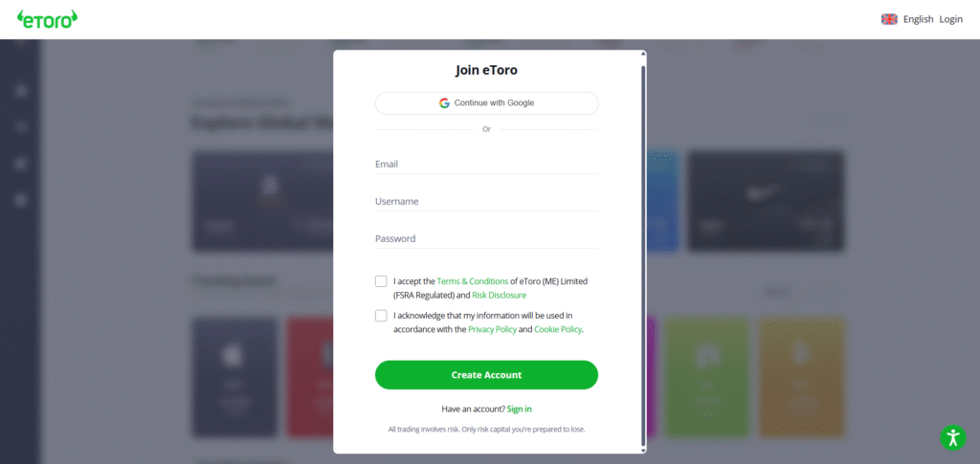Screen dimensions: 980x464
Task: Click the UK flag icon
Action: coord(889,19)
